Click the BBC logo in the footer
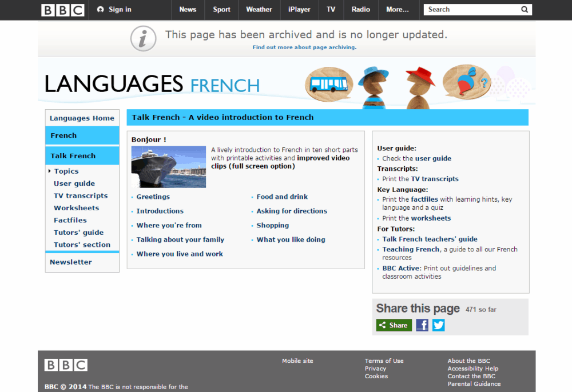 [x=66, y=365]
